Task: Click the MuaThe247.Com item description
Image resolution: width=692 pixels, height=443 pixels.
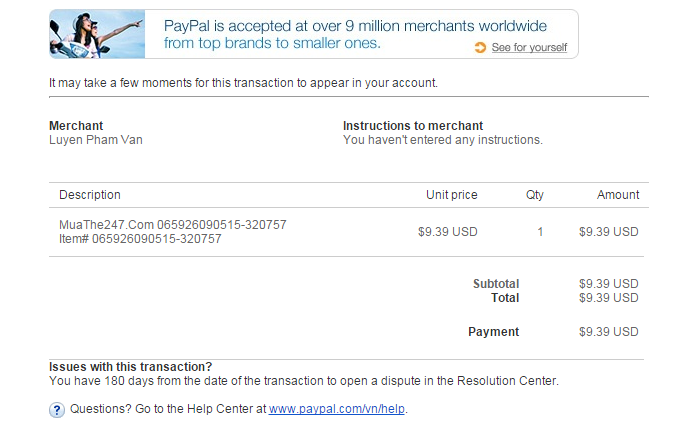Action: (x=173, y=225)
